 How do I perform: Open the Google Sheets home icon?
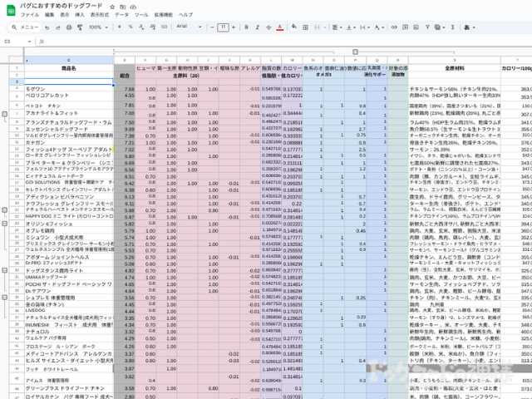pyautogui.click(x=11, y=10)
